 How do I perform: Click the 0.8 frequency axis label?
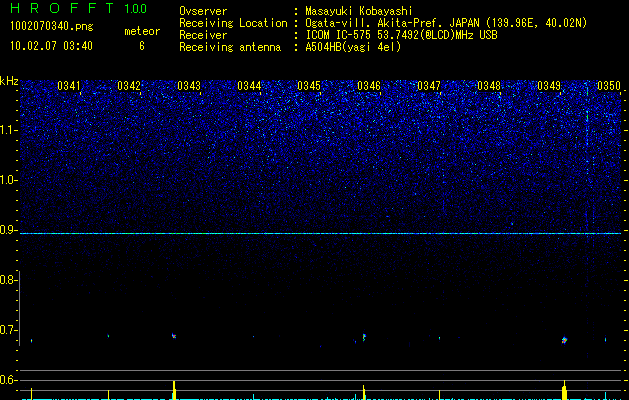(7, 280)
